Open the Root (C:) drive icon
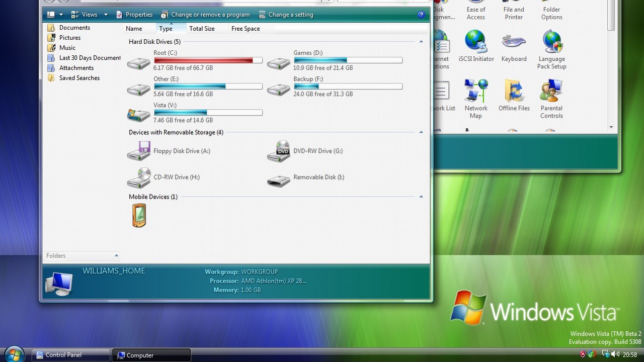The height and width of the screenshot is (362, 644). tap(138, 63)
